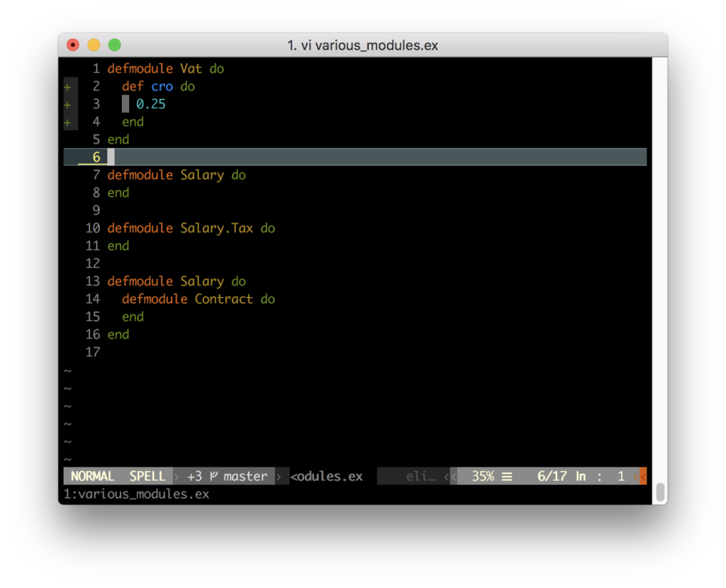The image size is (726, 588).
Task: Click the +3 added-lines counter in the statusline
Action: pyautogui.click(x=194, y=476)
